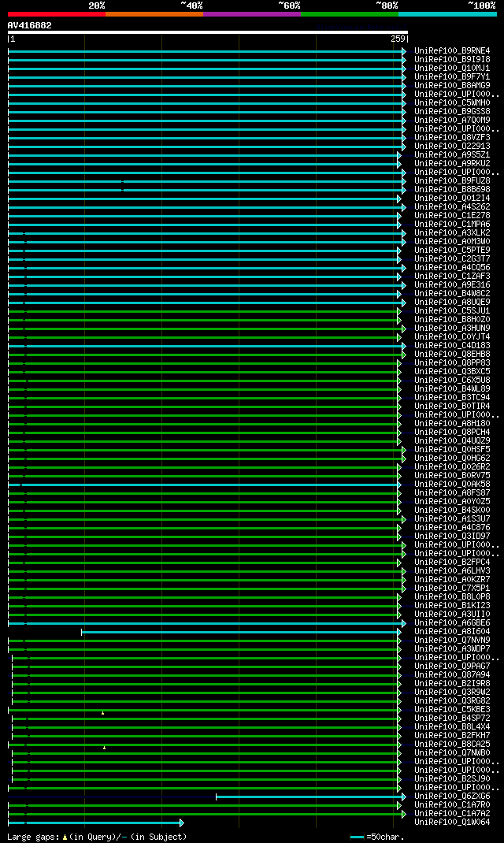
Task: Click label UniRef100_B8B698
Action: (x=452, y=189)
